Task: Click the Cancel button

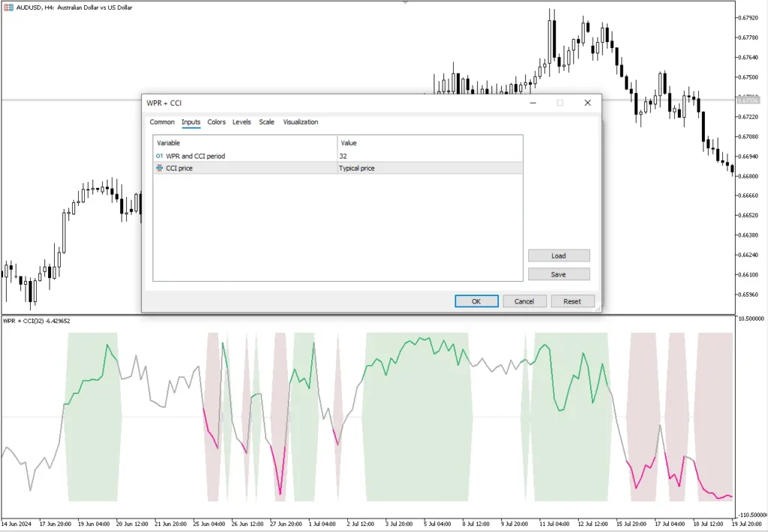Action: (524, 301)
